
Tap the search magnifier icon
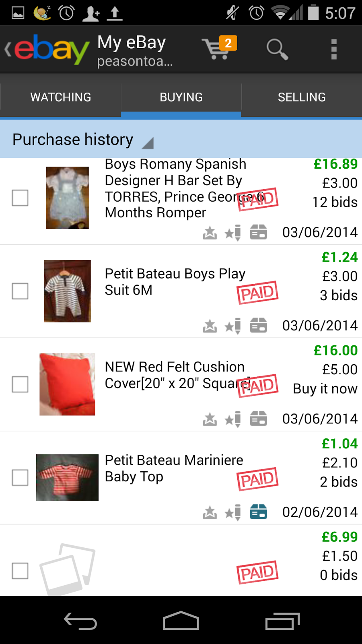pyautogui.click(x=277, y=50)
